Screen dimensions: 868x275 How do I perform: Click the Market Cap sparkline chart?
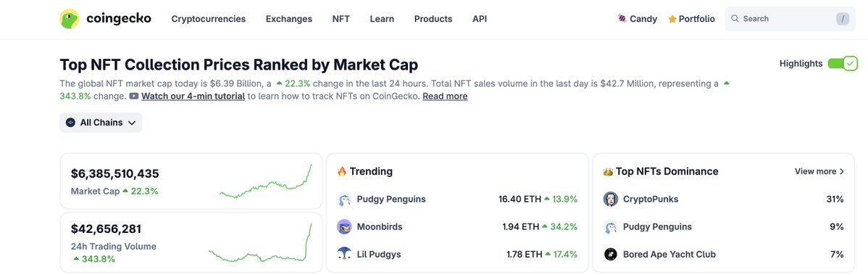pos(266,181)
